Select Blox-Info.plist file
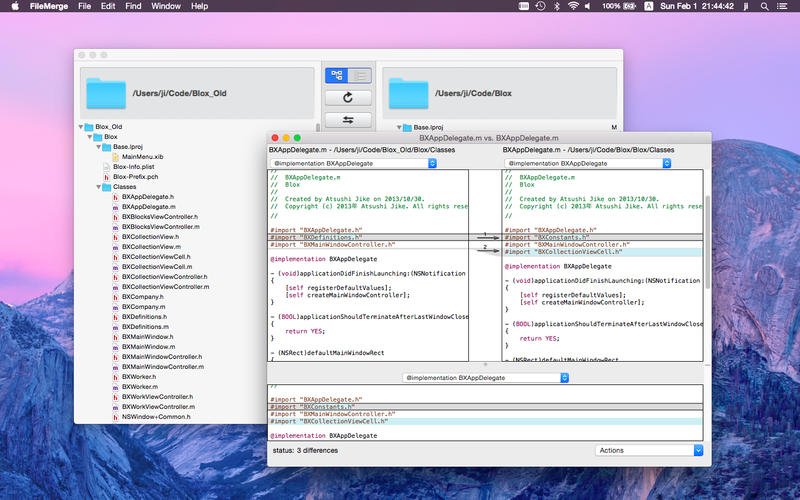 pos(133,167)
